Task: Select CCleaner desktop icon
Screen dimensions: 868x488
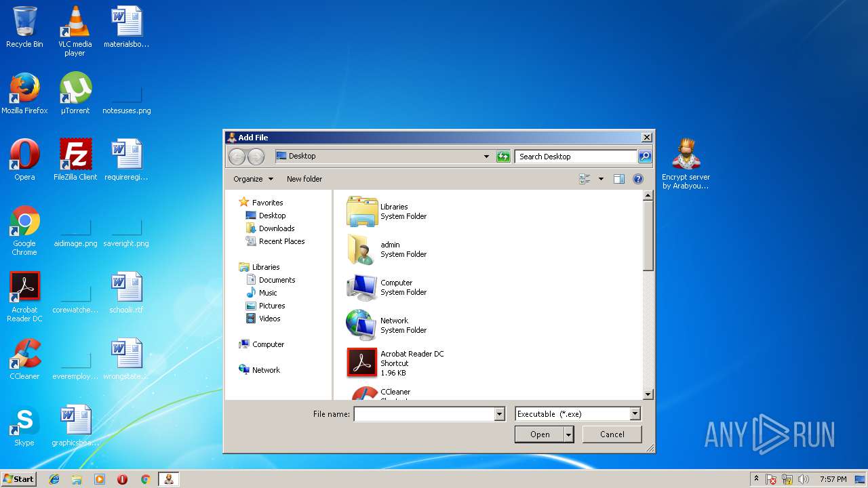Action: [24, 359]
